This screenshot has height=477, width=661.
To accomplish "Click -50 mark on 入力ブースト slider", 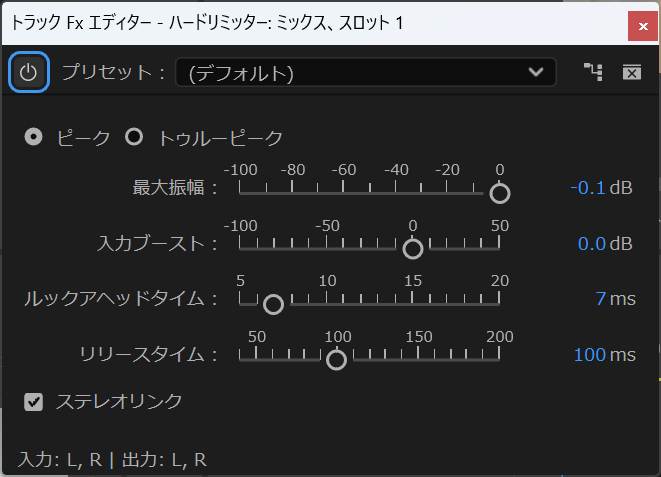I will pyautogui.click(x=327, y=244).
